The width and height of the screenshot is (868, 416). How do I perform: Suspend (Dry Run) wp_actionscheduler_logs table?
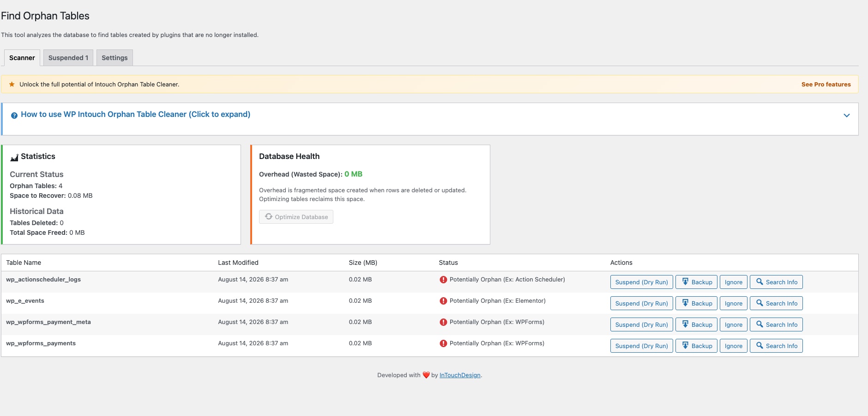[641, 282]
